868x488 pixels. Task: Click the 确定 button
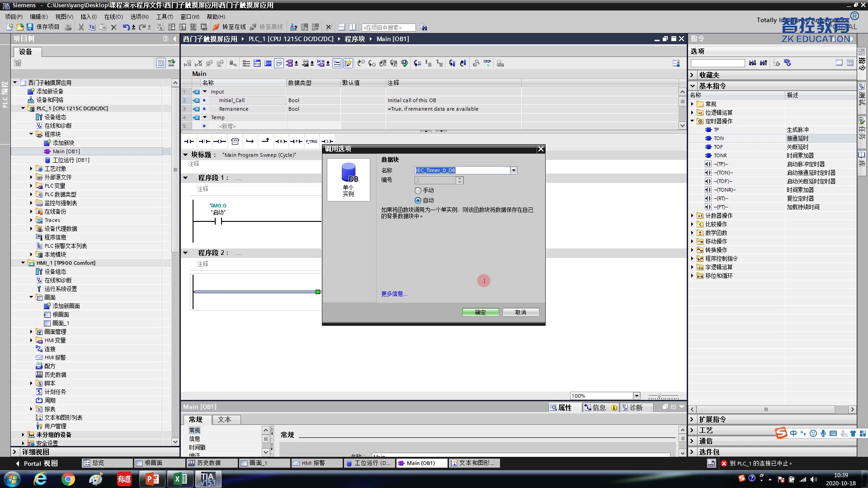pyautogui.click(x=481, y=312)
